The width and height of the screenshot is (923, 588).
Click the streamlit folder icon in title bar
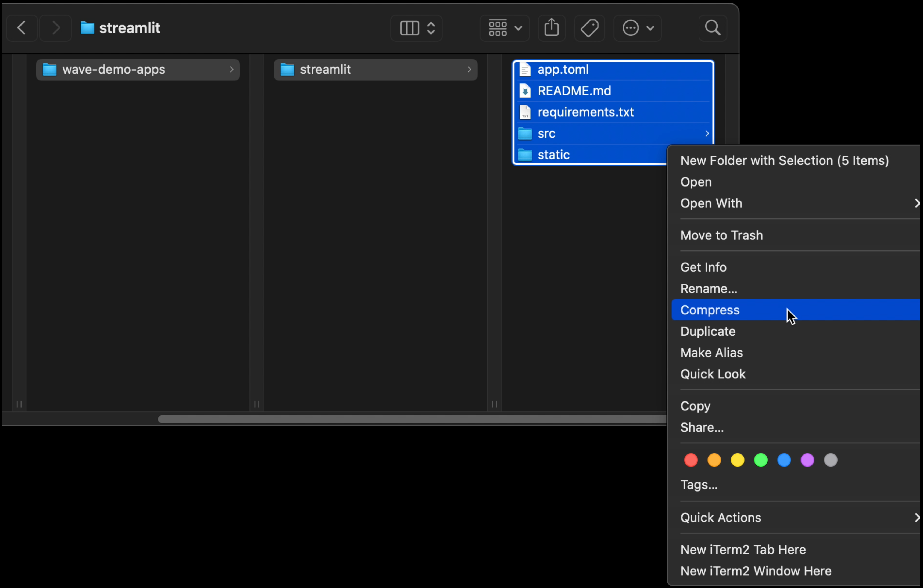tap(87, 28)
